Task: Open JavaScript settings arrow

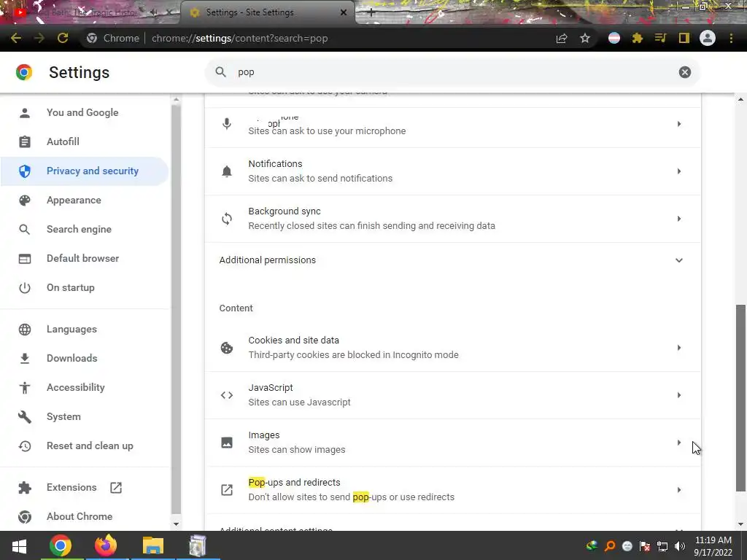Action: click(679, 395)
